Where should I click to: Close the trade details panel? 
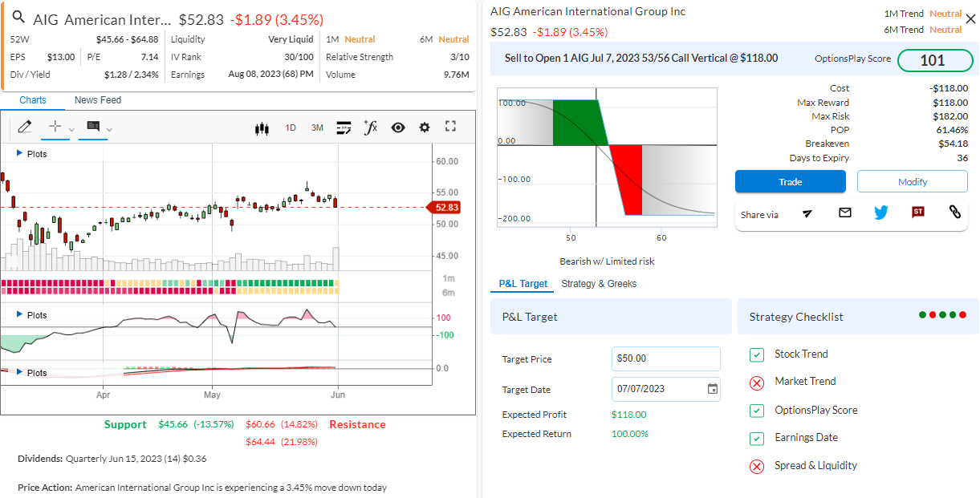(x=970, y=19)
